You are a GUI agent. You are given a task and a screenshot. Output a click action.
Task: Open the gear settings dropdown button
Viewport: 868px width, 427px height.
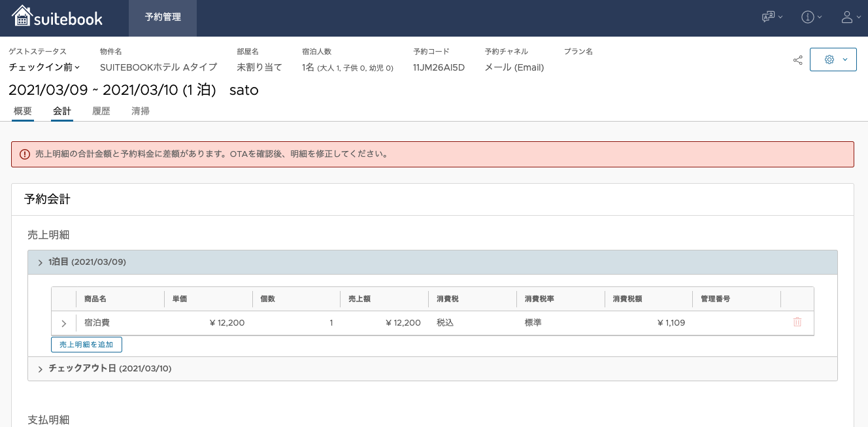point(833,60)
